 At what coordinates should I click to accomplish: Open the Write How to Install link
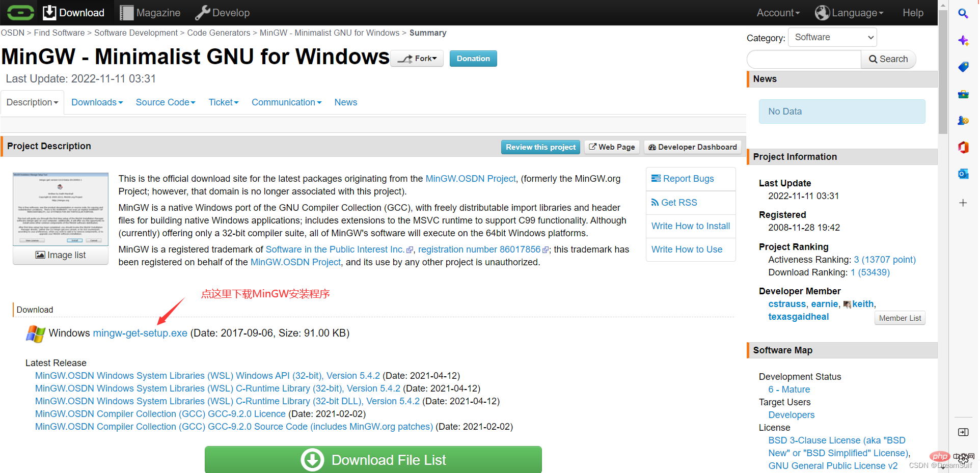click(691, 226)
